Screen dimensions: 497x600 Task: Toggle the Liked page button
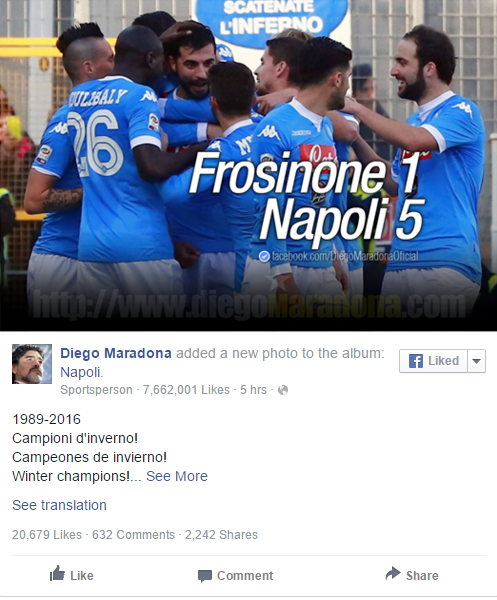[x=433, y=361]
